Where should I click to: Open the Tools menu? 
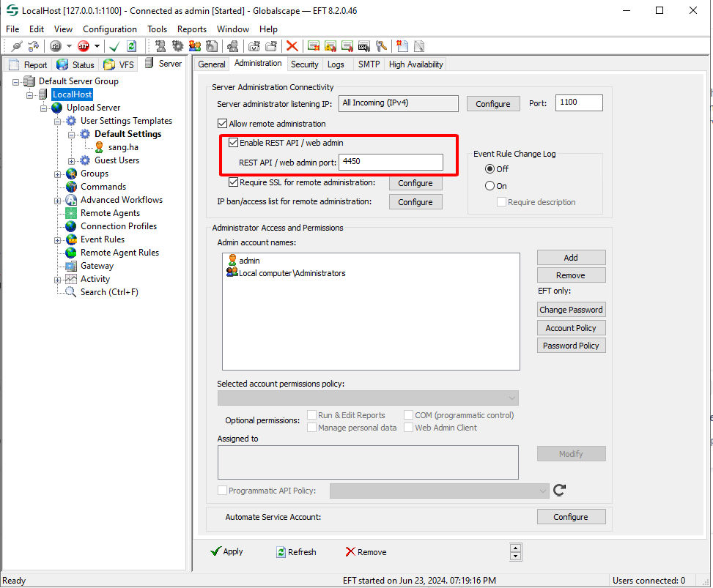pyautogui.click(x=157, y=29)
